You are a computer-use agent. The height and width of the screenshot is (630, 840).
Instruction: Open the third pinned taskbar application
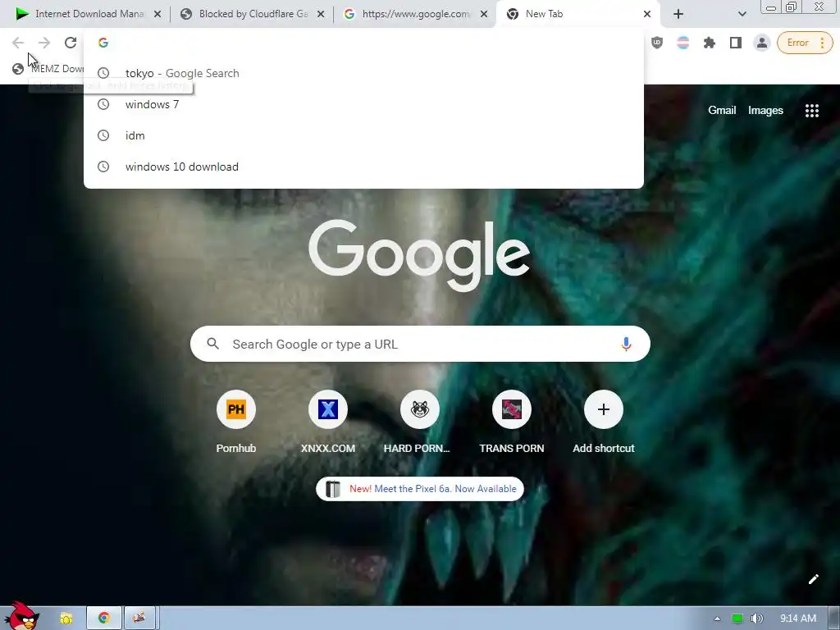(139, 619)
